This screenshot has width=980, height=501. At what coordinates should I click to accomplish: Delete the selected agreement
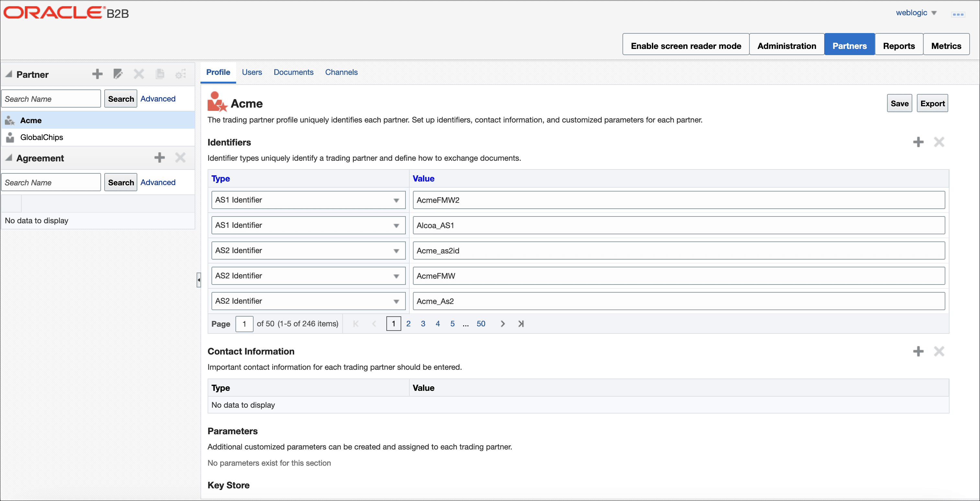tap(180, 157)
